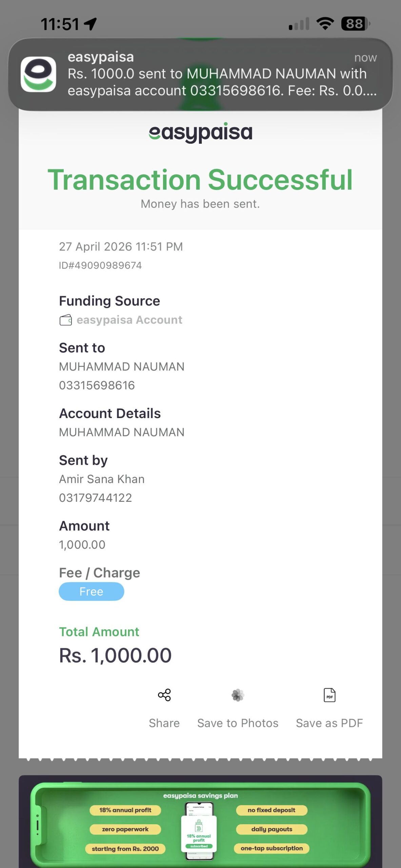
Task: Tap the Save as PDF icon
Action: [x=329, y=695]
